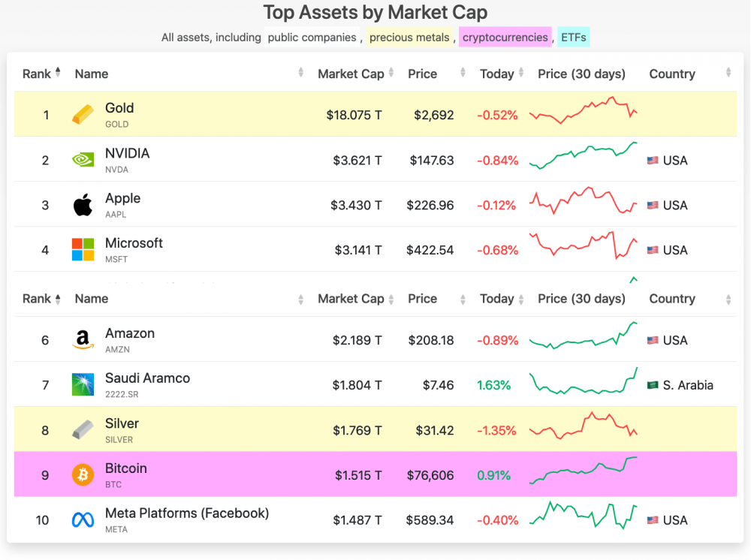The height and width of the screenshot is (560, 751).
Task: Click the Apple logo icon
Action: tap(83, 205)
